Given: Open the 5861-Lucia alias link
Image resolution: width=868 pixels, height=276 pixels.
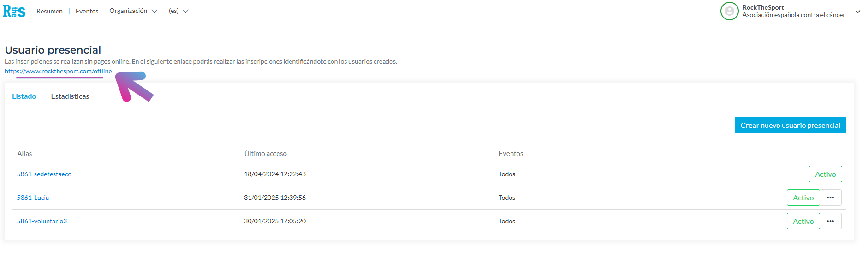Looking at the screenshot, I should point(33,198).
